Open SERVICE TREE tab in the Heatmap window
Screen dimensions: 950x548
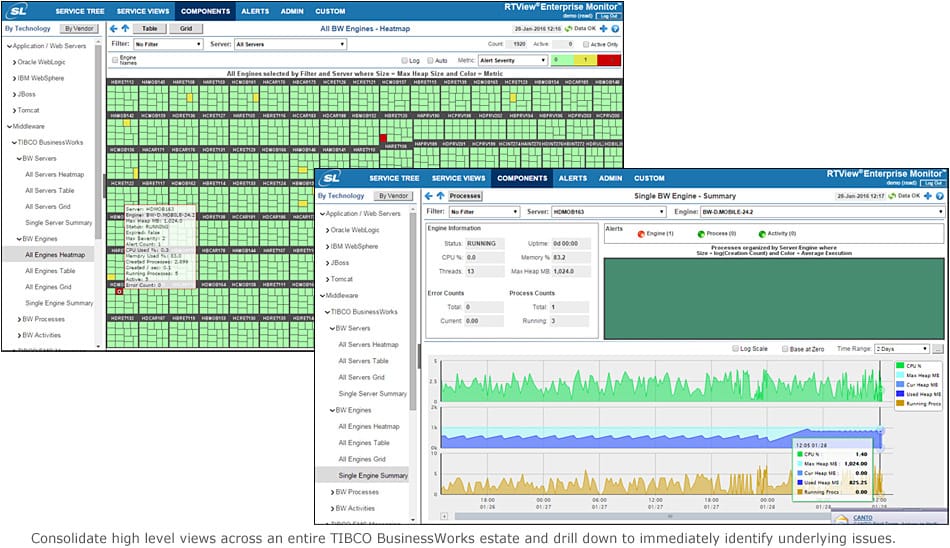[79, 11]
